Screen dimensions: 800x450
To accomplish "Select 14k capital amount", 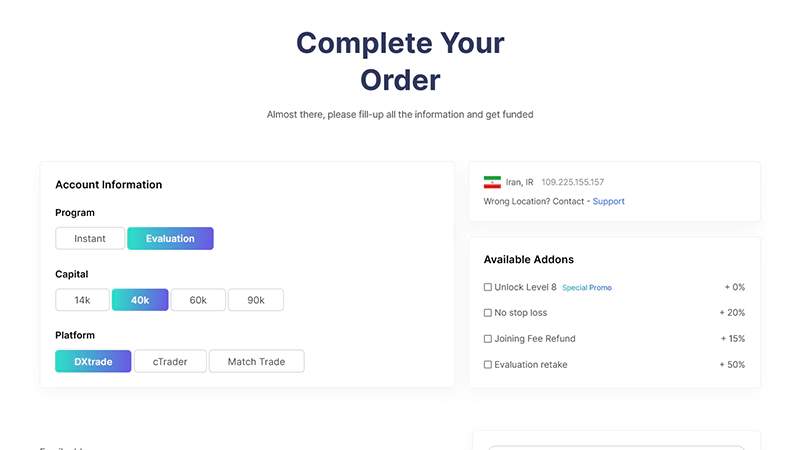I will 82,300.
